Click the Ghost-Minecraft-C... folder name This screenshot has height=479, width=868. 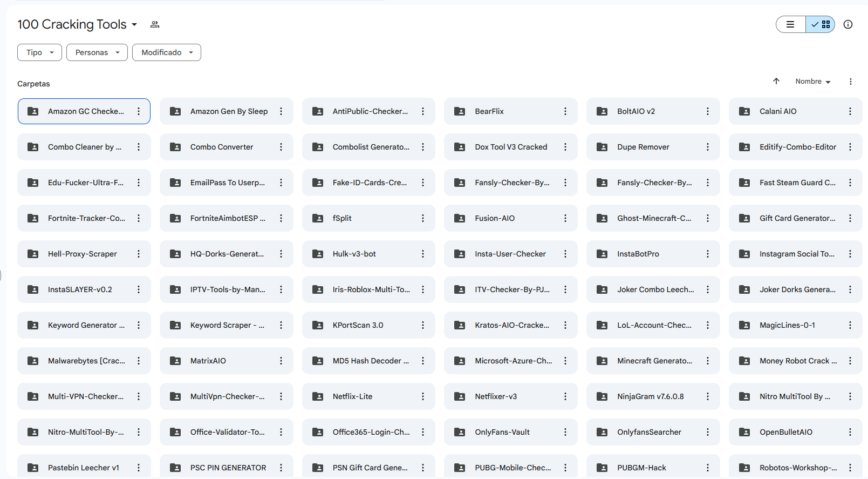pos(654,218)
